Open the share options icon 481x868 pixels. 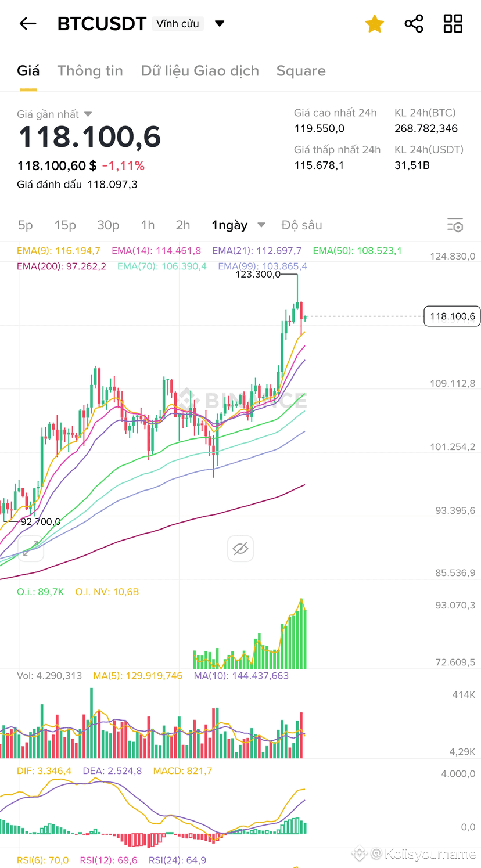(414, 23)
